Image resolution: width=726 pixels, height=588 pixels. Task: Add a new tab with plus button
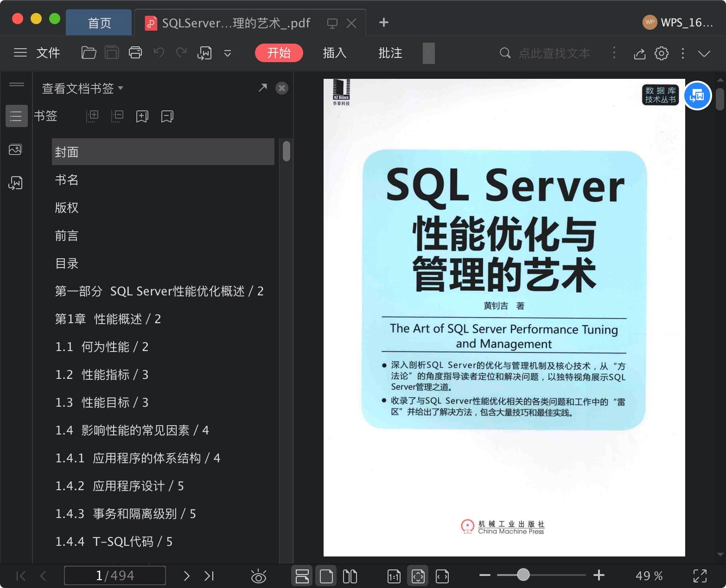(x=384, y=22)
